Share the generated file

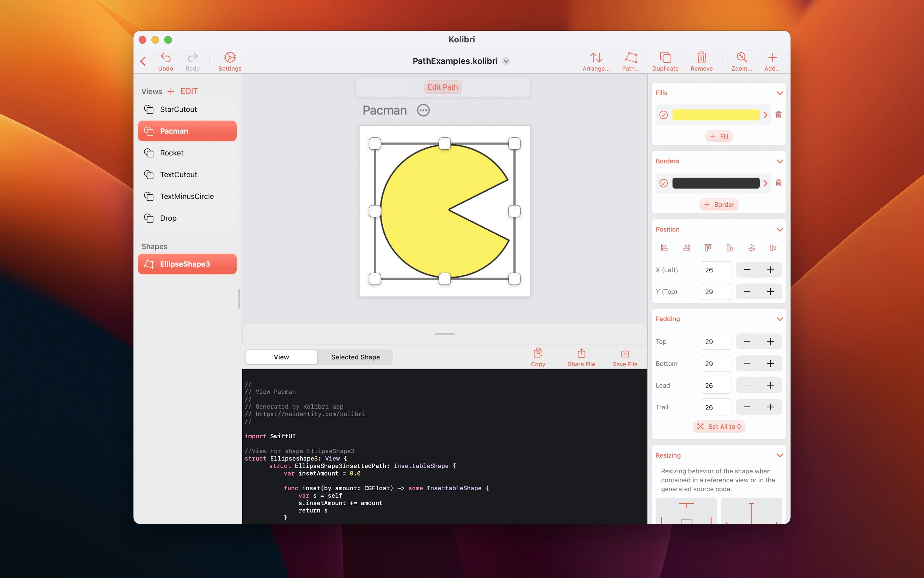coord(581,357)
